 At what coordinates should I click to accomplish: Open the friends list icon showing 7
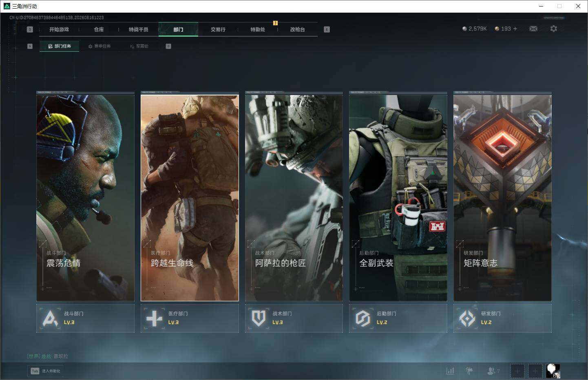(493, 371)
